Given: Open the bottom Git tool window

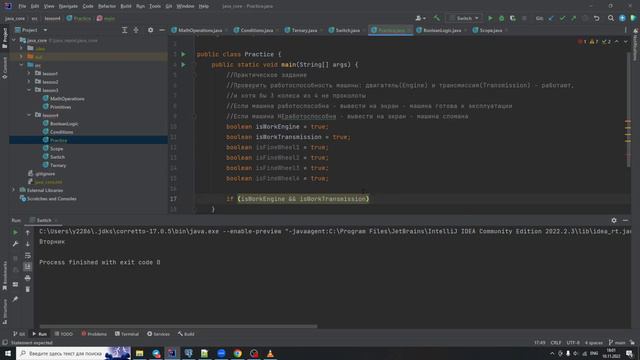Looking at the screenshot, I should [19, 334].
